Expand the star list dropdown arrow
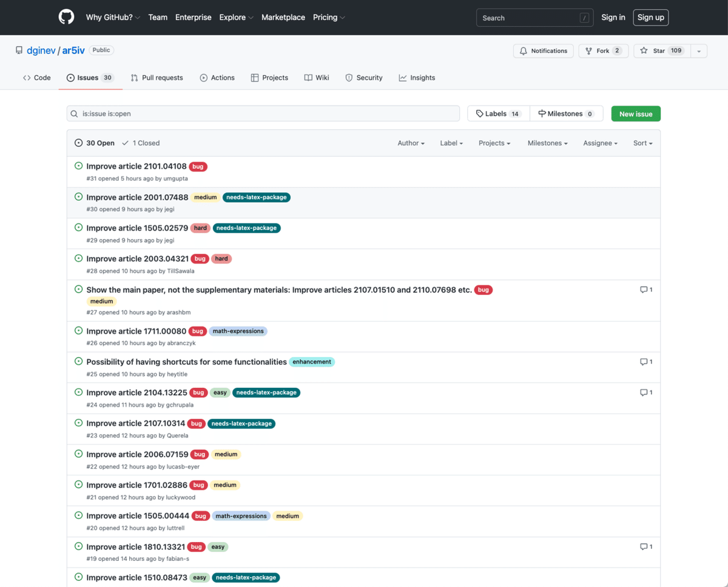Screen dimensions: 728x587 [699, 51]
